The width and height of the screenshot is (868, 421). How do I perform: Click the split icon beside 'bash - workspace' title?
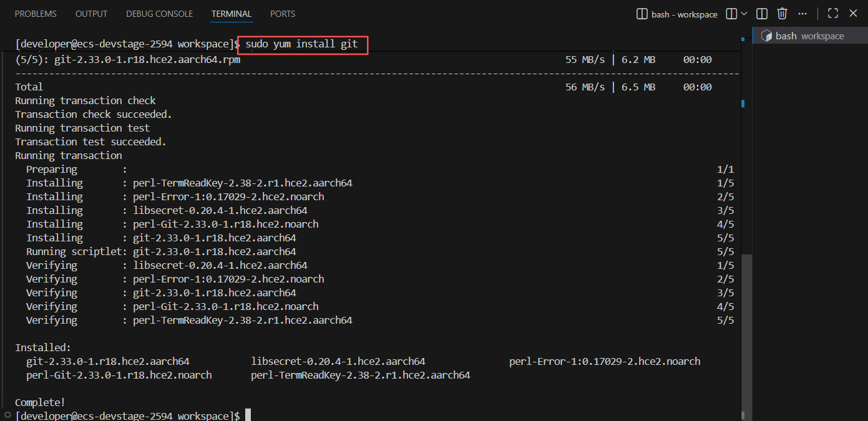pyautogui.click(x=641, y=14)
